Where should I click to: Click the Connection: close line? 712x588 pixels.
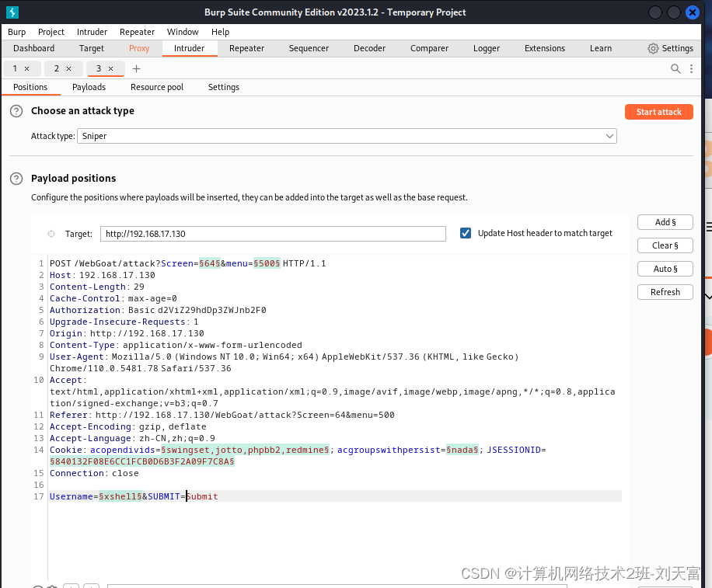94,474
